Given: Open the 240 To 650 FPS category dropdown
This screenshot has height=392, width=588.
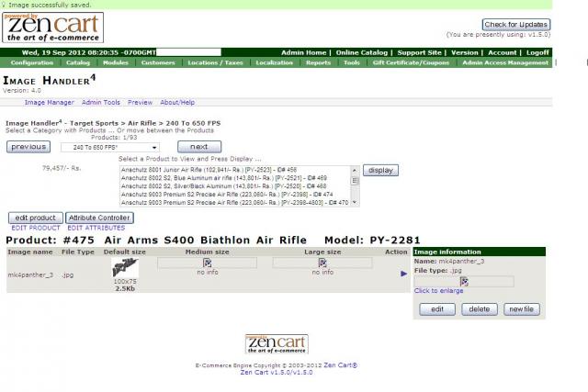Looking at the screenshot, I should click(x=110, y=147).
